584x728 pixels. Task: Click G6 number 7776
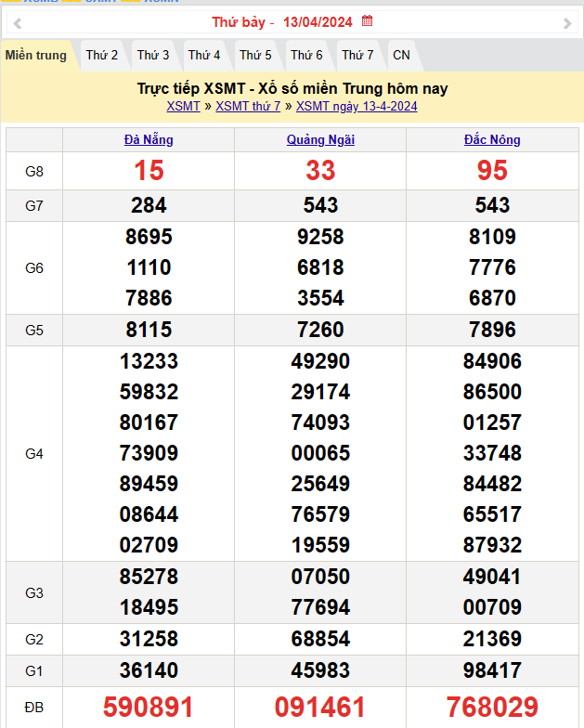click(492, 267)
